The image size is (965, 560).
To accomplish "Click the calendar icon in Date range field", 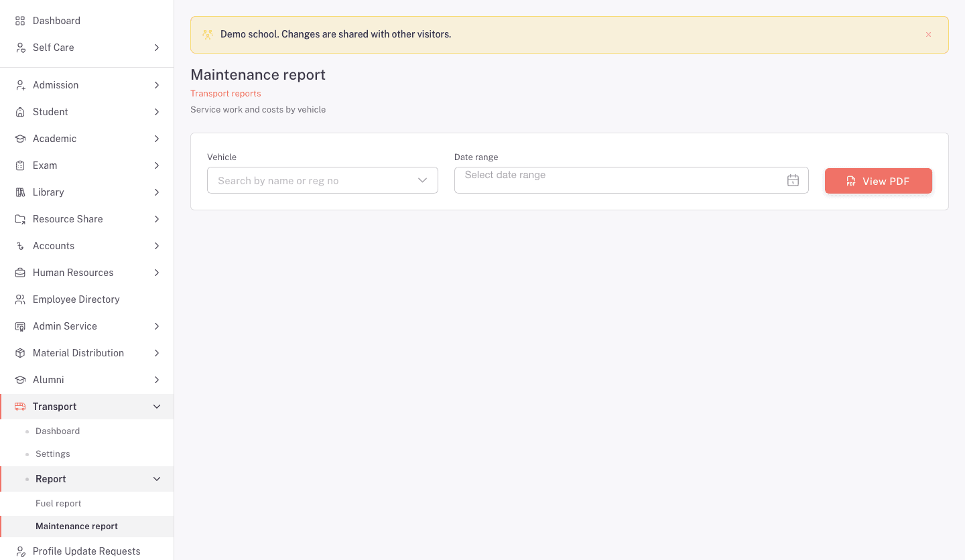I will pyautogui.click(x=793, y=180).
